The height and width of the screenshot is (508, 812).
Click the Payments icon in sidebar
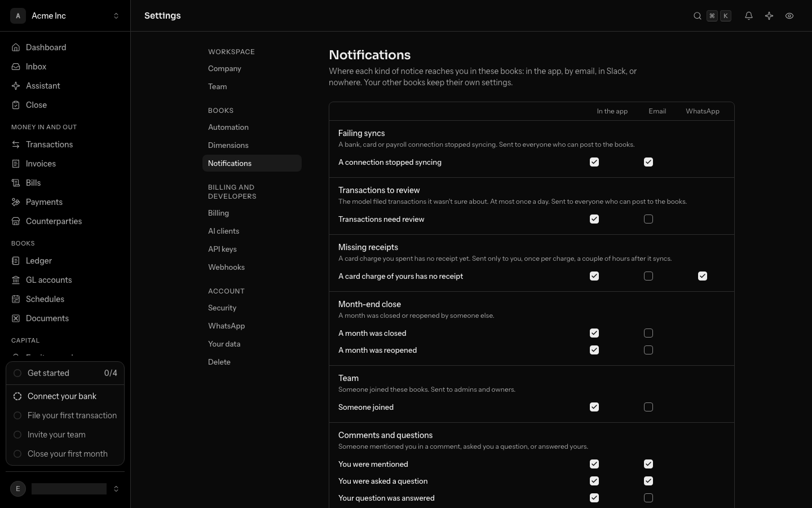click(x=16, y=202)
